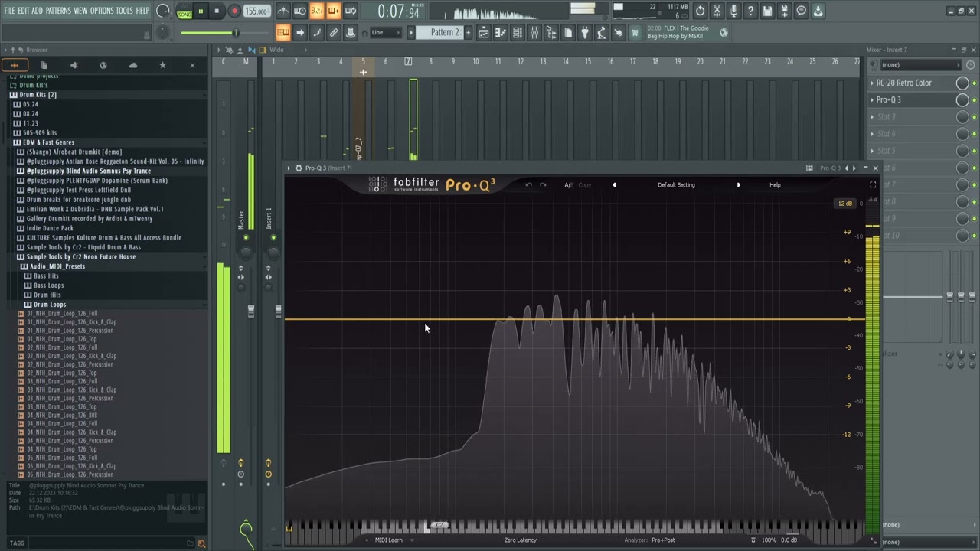Pause playback with the pause button
Image resolution: width=980 pixels, height=551 pixels.
[x=201, y=11]
